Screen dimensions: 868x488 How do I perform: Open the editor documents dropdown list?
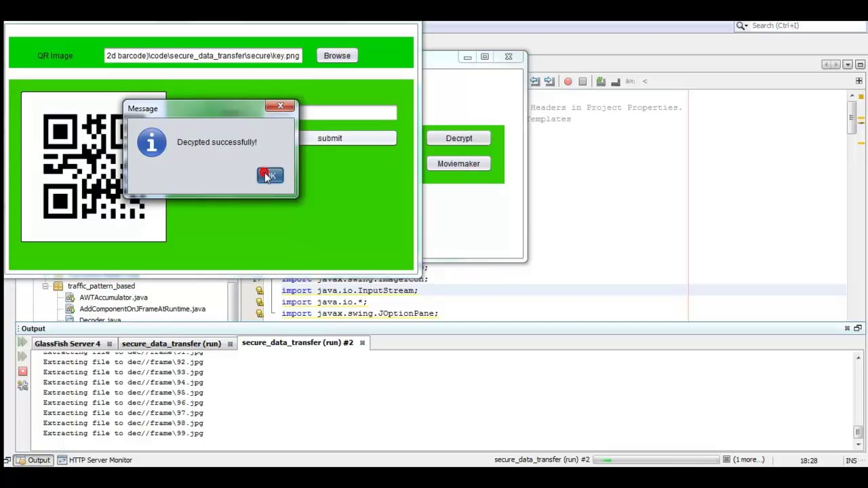pos(848,64)
